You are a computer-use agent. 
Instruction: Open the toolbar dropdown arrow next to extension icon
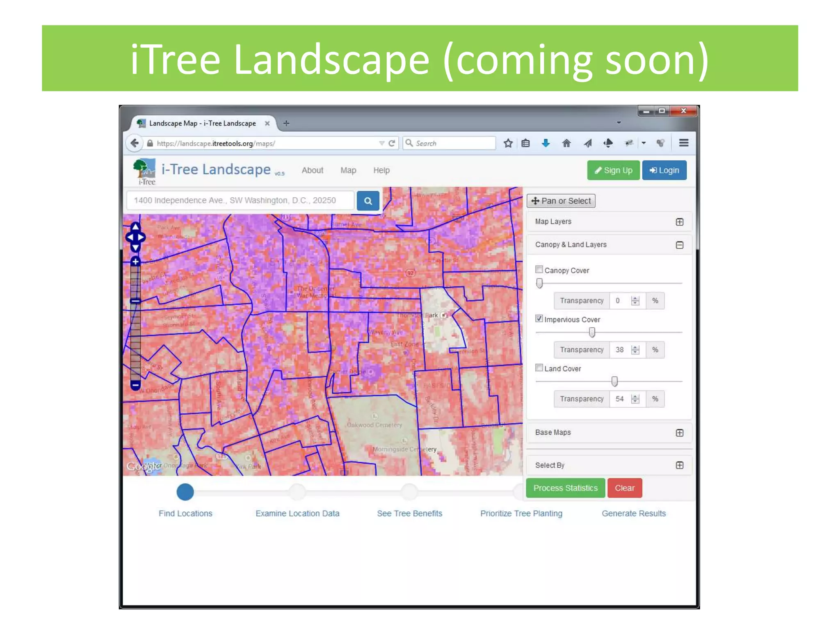[x=644, y=143]
